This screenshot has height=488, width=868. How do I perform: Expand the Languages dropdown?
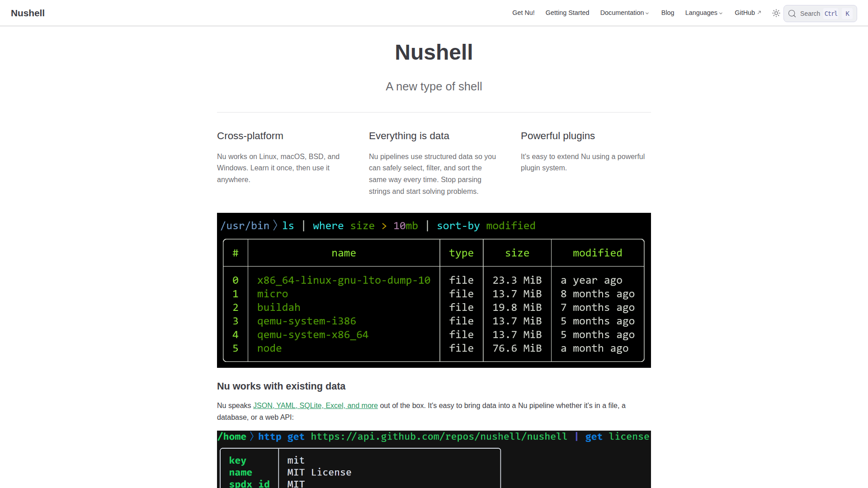tap(704, 13)
